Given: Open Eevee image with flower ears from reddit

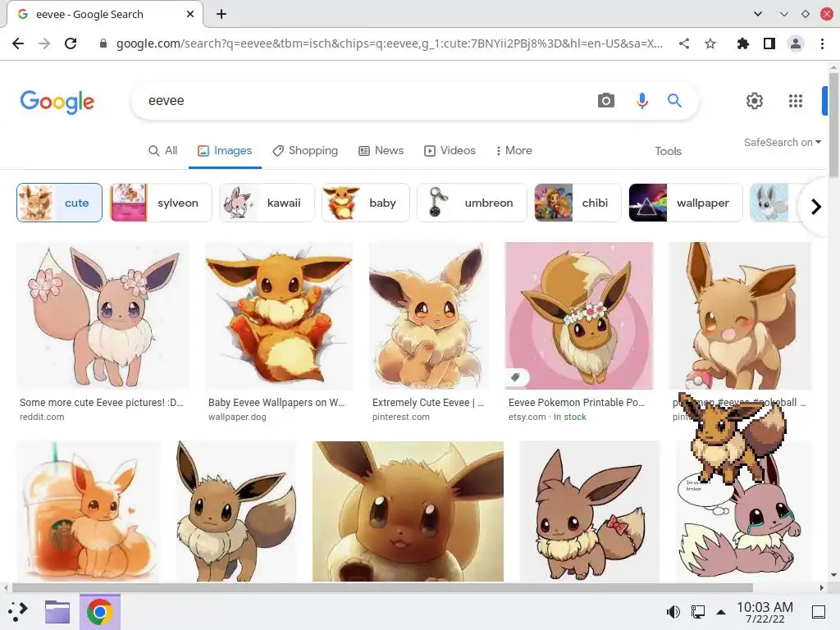Looking at the screenshot, I should [103, 316].
